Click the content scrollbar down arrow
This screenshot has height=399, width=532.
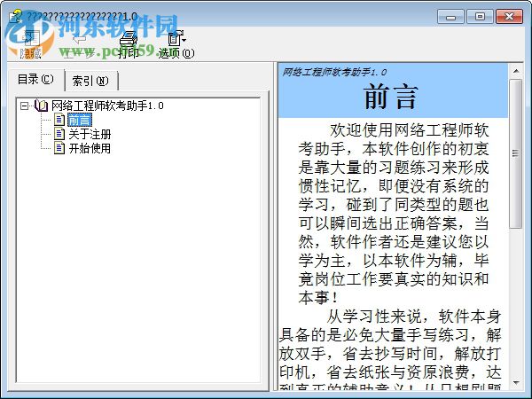516,383
